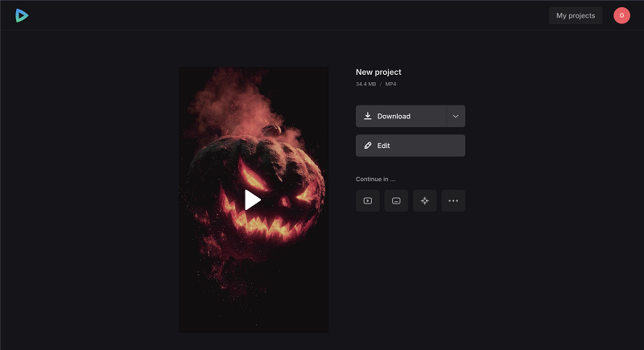Screen dimensions: 644x350
Task: Click the Continue in ... label
Action: tap(375, 179)
